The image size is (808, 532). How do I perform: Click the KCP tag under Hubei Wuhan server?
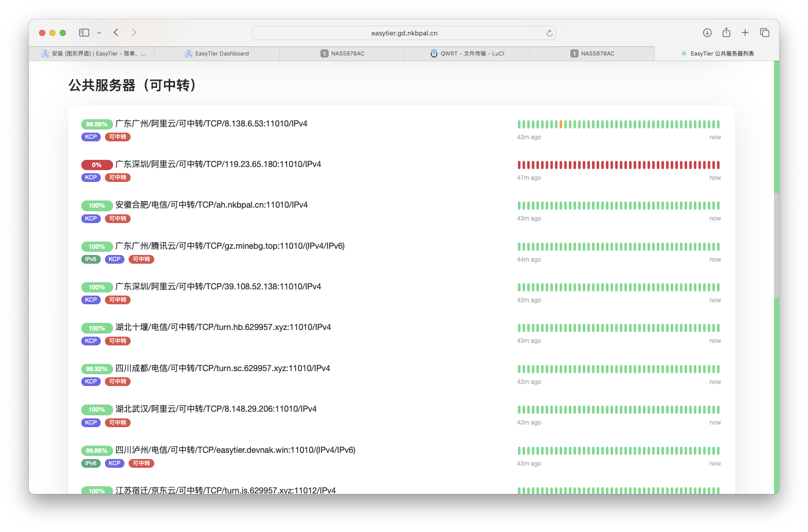[91, 423]
